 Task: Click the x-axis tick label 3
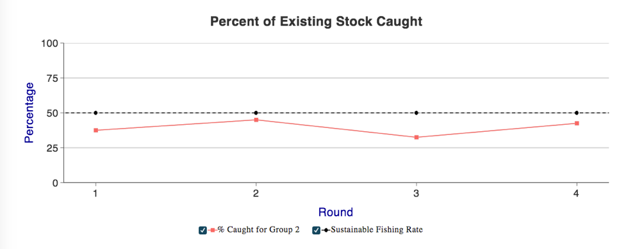(x=417, y=193)
